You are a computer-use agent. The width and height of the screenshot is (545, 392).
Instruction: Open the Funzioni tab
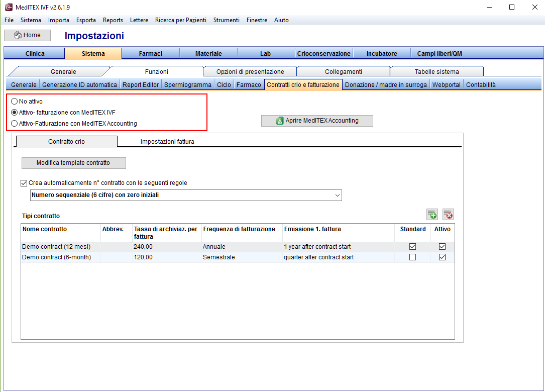[x=156, y=72]
